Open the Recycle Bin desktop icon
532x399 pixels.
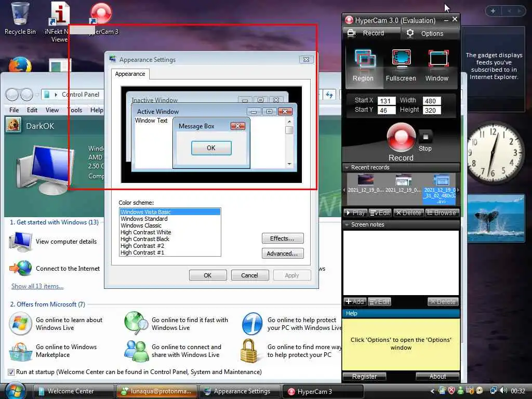(x=20, y=19)
